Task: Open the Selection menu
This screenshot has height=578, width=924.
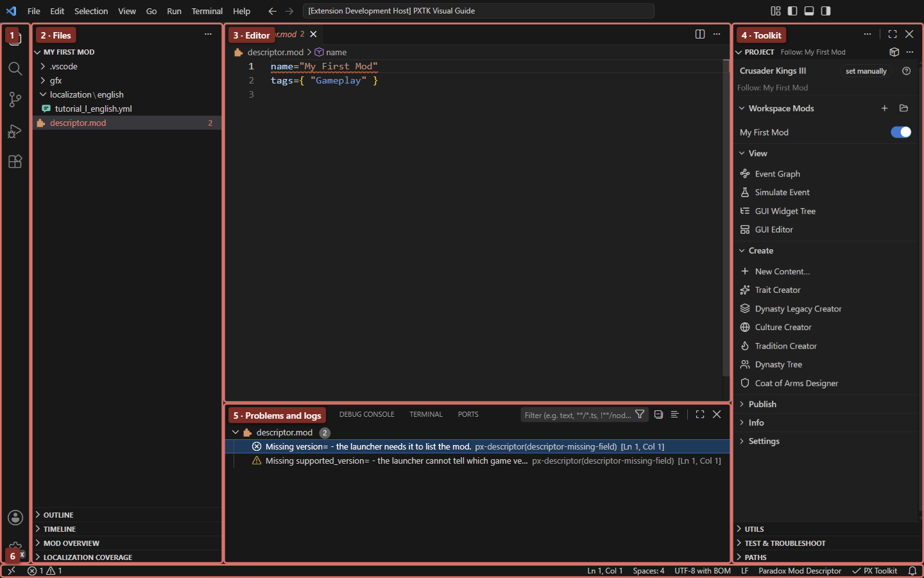Action: [x=91, y=11]
